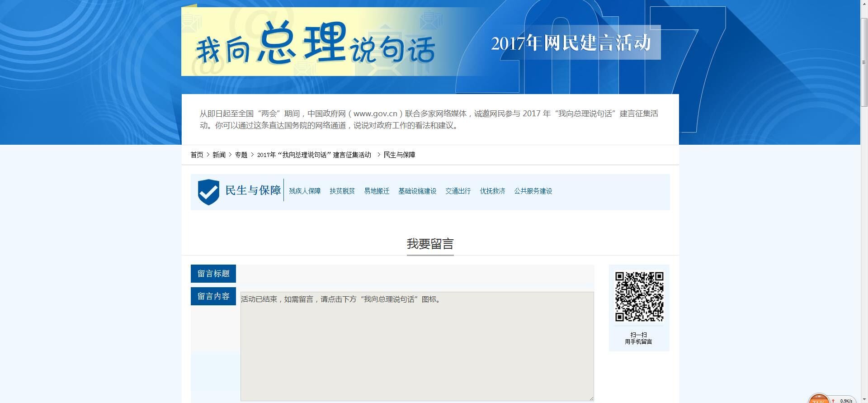Click the shield checkmark icon
The width and height of the screenshot is (868, 403).
coord(208,192)
